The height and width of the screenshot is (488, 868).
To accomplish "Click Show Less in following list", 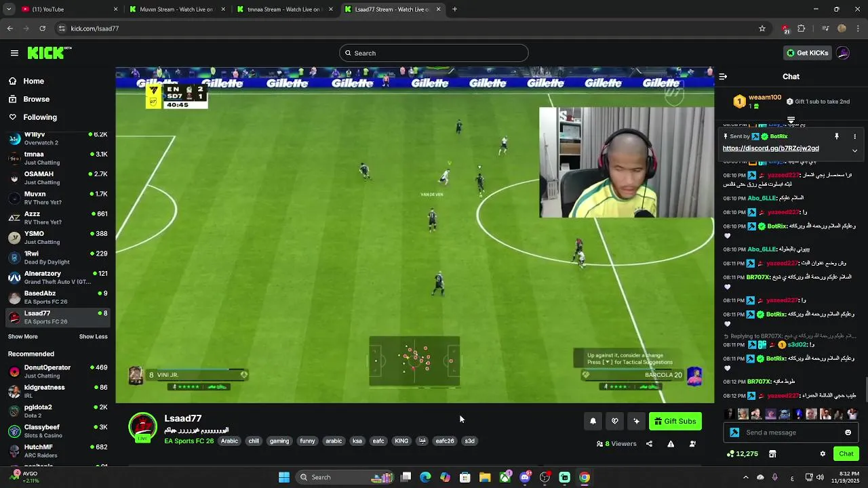I will coord(94,337).
